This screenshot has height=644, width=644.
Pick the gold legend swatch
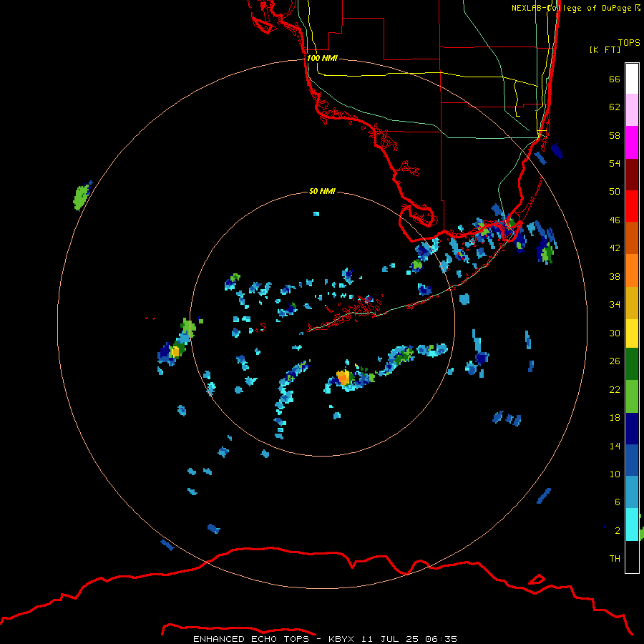[632, 303]
